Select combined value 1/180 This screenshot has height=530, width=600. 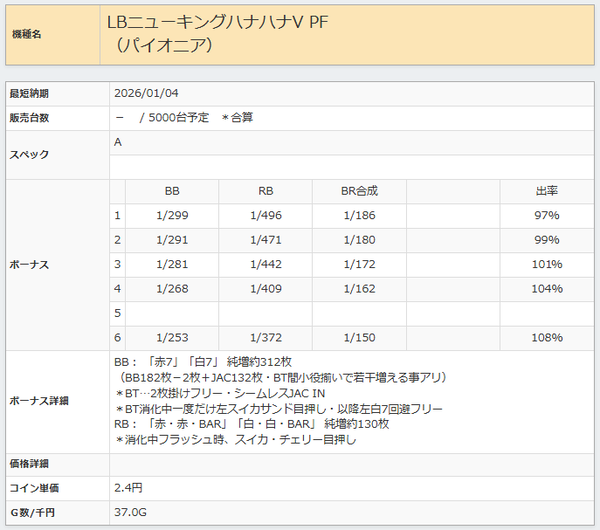click(x=359, y=240)
